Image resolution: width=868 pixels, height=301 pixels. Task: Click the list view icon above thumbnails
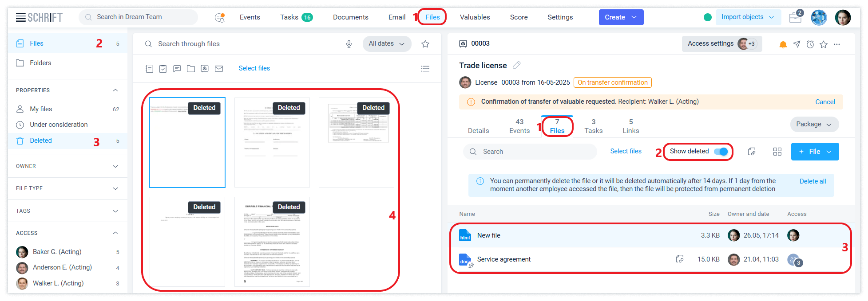click(x=425, y=69)
